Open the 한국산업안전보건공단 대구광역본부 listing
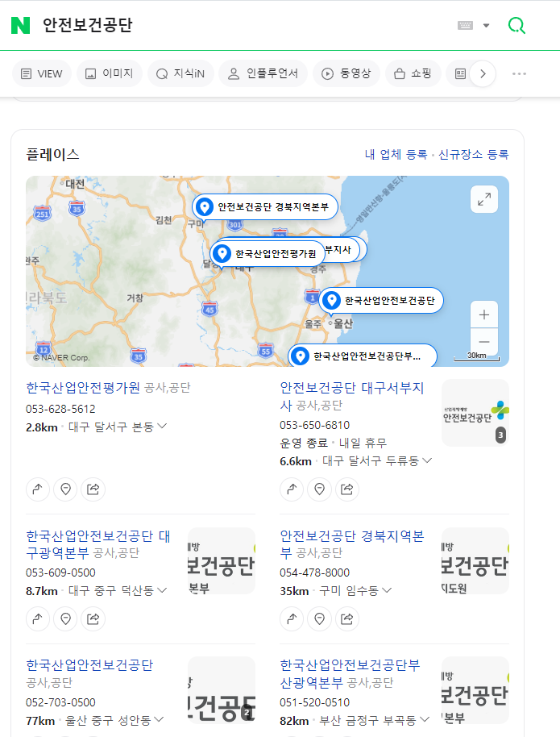 [97, 543]
